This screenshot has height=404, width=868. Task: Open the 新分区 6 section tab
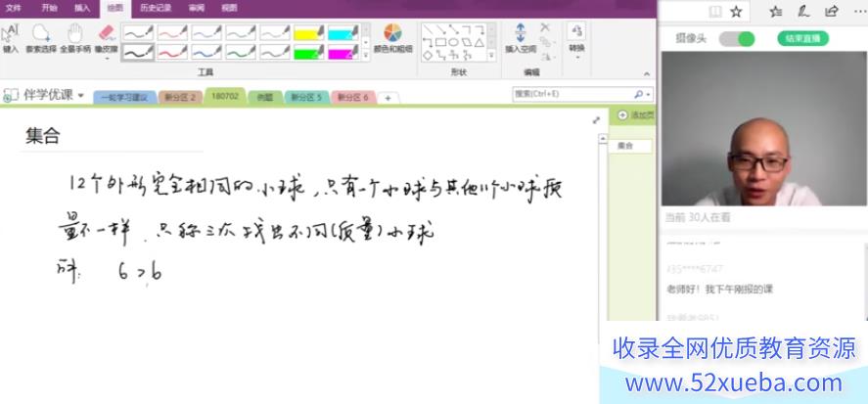coord(353,98)
